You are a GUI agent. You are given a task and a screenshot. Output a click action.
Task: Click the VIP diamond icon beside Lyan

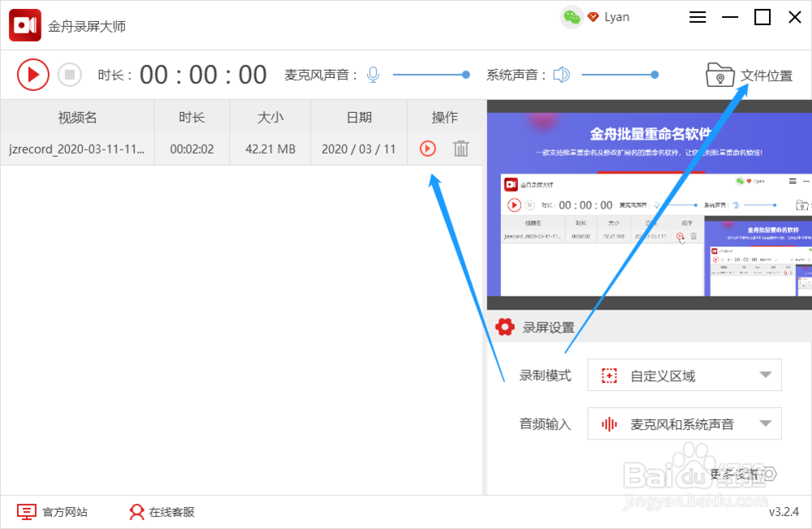click(x=594, y=17)
